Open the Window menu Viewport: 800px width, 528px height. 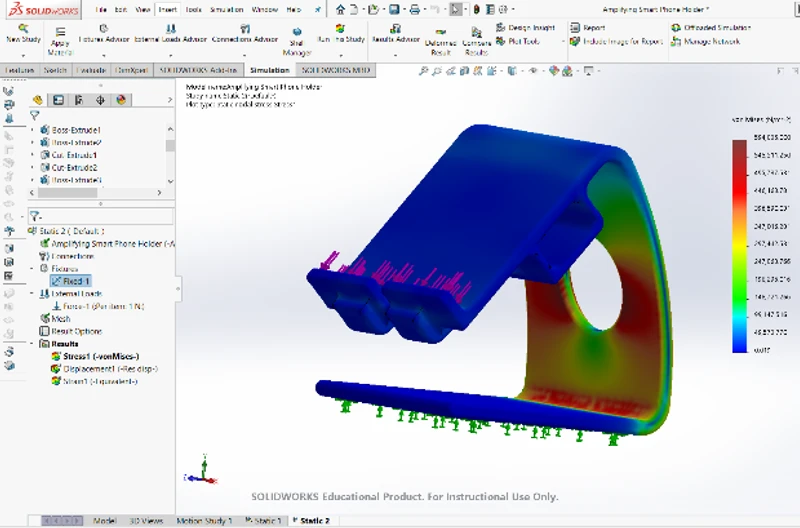[x=264, y=9]
